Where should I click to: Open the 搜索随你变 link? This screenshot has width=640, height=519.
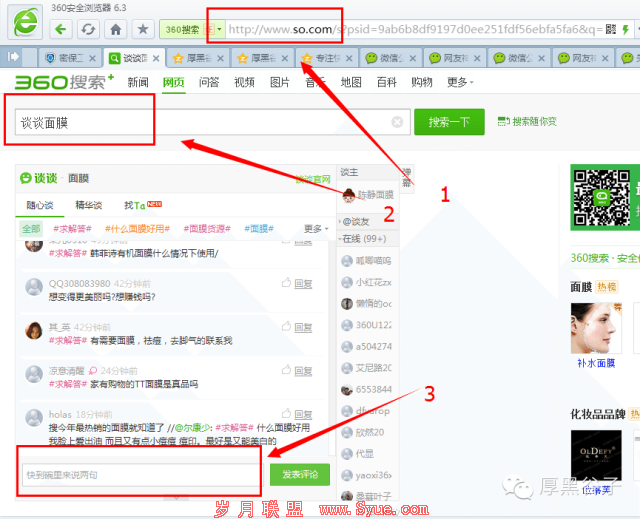pyautogui.click(x=527, y=121)
